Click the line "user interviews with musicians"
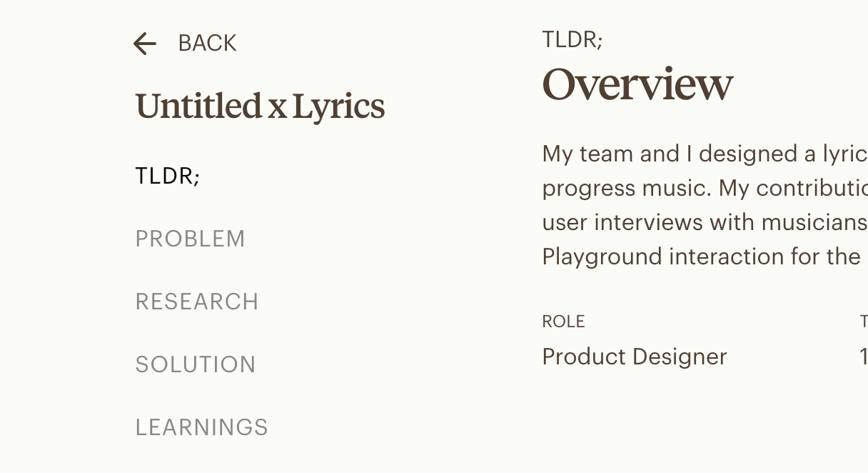 click(x=704, y=222)
